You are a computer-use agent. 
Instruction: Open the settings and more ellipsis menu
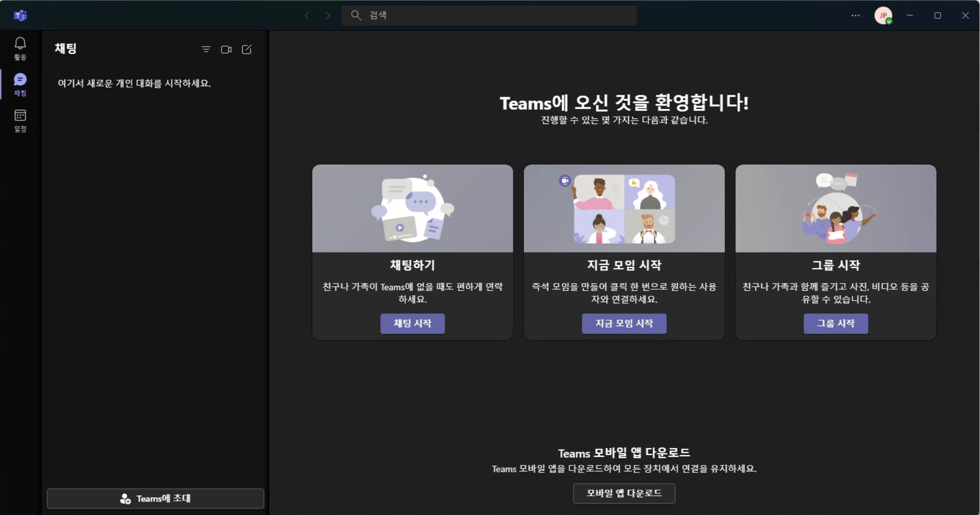coord(855,15)
